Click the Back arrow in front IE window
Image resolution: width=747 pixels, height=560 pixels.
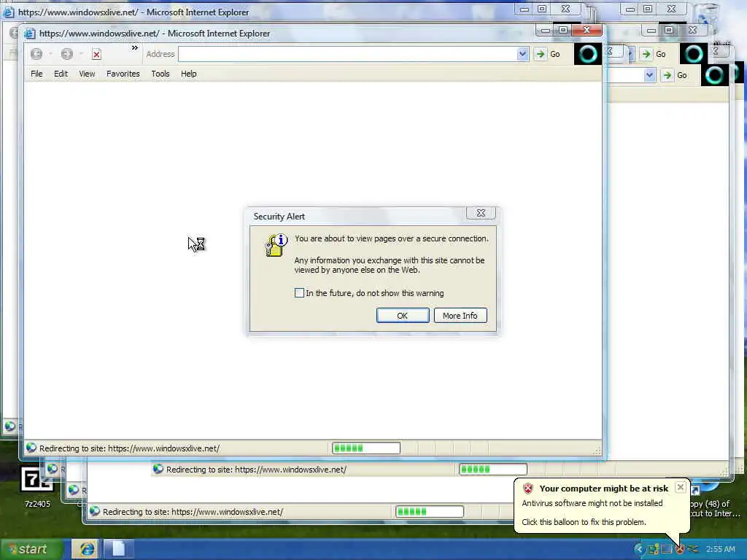36,54
